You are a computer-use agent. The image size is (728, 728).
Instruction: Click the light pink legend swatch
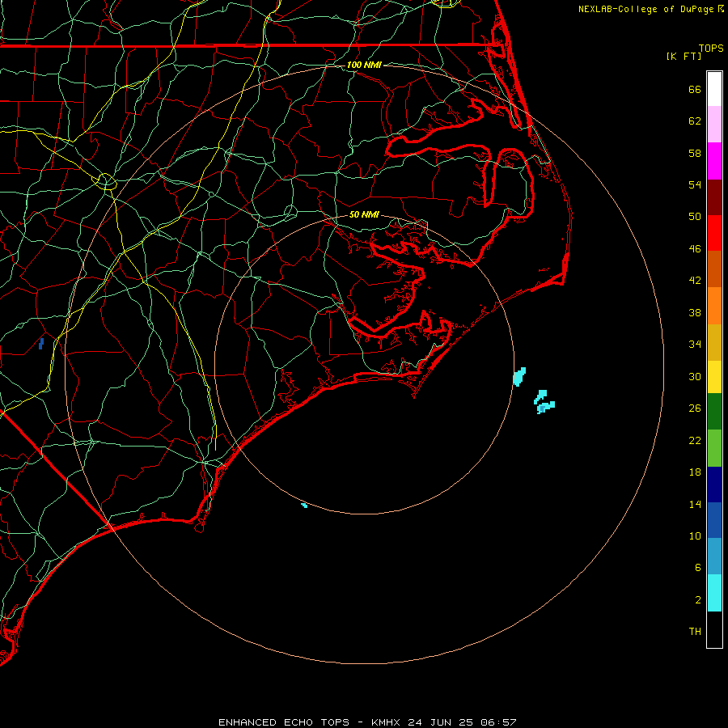click(714, 124)
